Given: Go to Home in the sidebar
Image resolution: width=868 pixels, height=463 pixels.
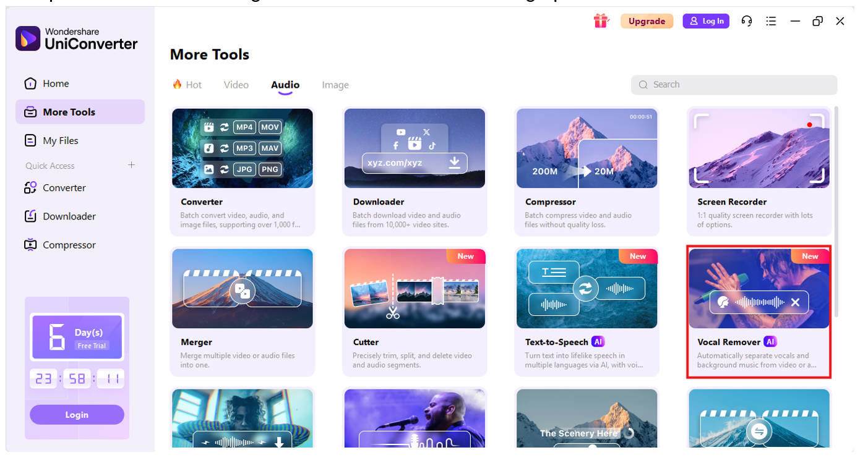Looking at the screenshot, I should [80, 83].
